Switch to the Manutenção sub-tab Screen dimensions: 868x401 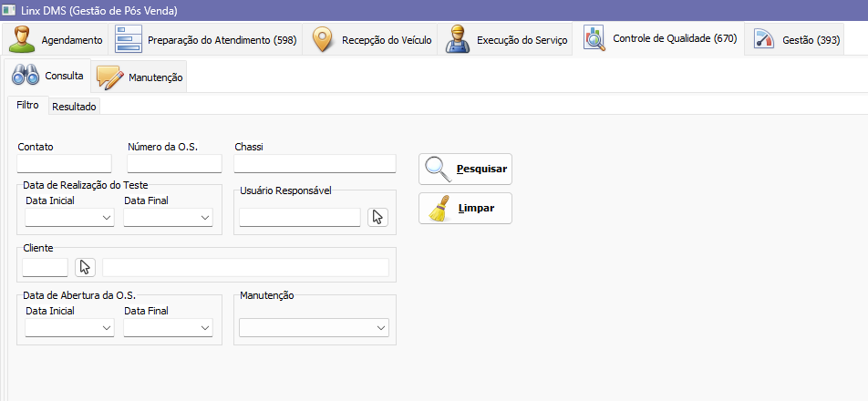click(x=139, y=77)
